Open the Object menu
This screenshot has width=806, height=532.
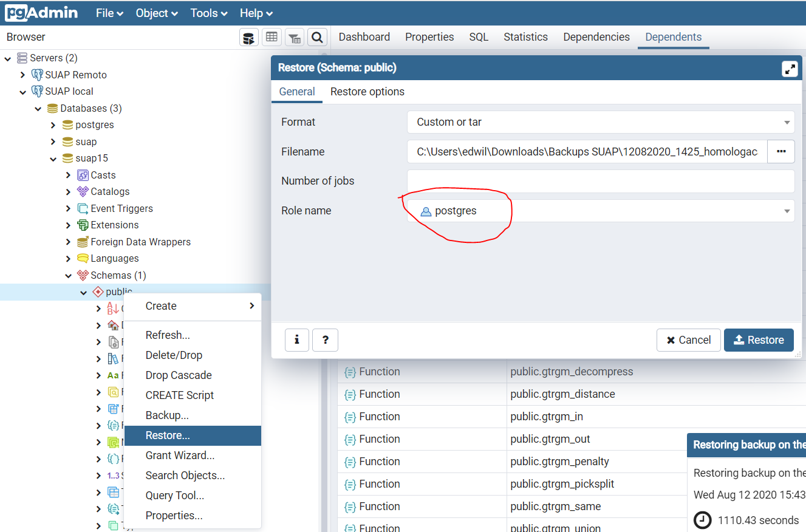click(157, 13)
